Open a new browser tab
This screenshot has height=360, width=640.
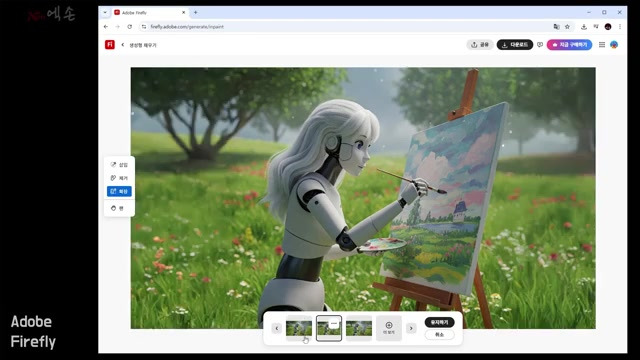196,13
